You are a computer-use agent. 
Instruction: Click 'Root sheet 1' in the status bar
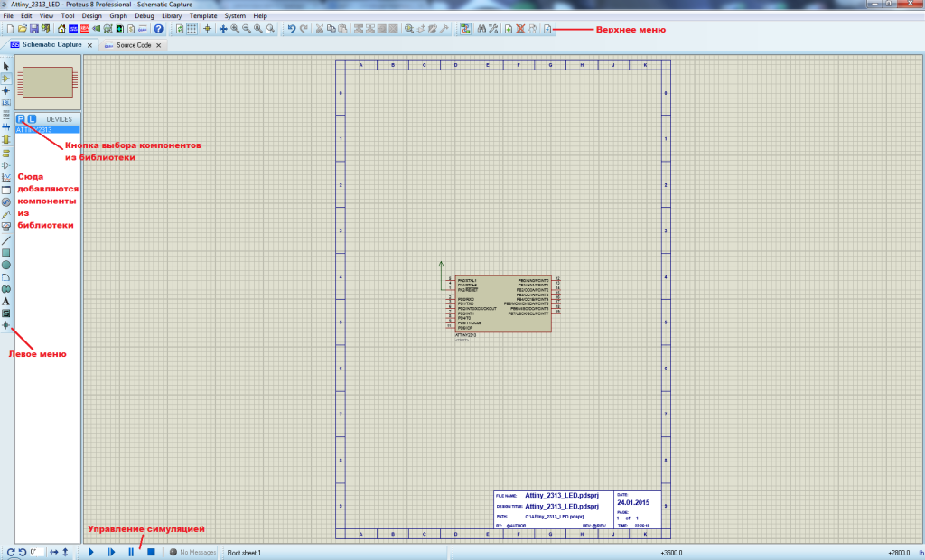[x=244, y=553]
